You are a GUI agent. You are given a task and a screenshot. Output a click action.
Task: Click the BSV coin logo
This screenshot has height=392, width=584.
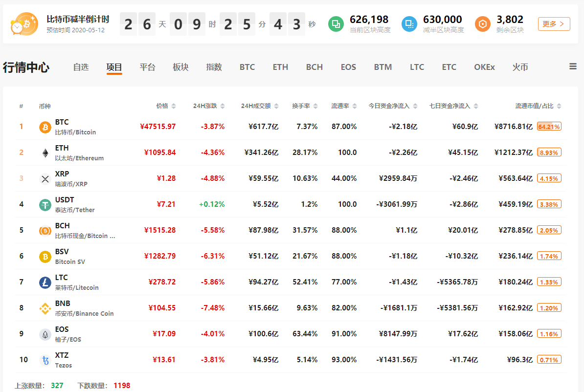(45, 257)
